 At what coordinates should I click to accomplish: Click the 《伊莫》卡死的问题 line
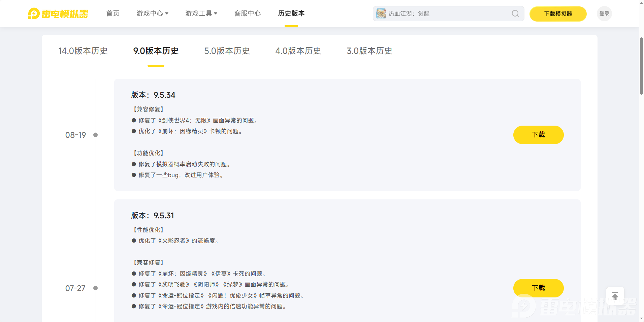pyautogui.click(x=199, y=273)
